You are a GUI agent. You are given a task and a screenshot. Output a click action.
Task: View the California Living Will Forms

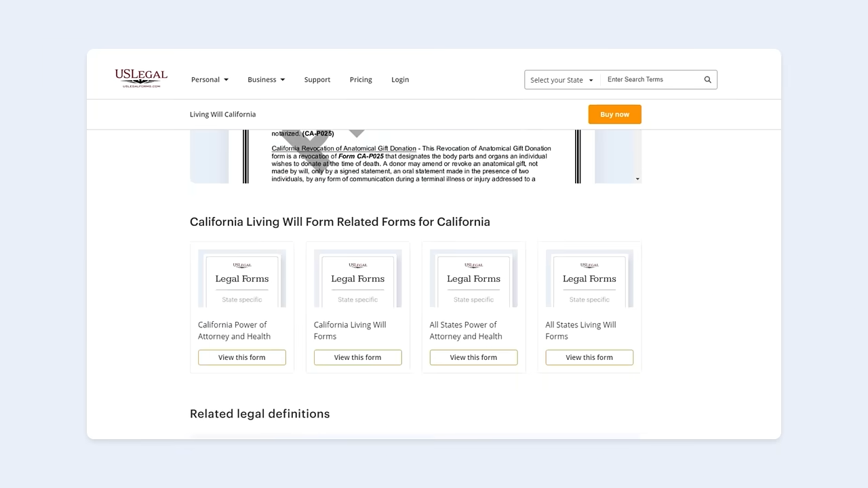(357, 357)
